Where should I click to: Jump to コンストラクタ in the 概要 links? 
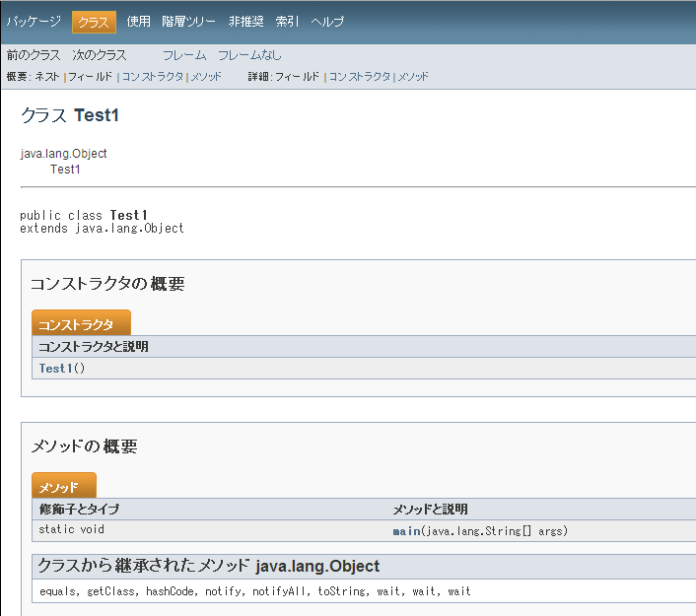[153, 76]
